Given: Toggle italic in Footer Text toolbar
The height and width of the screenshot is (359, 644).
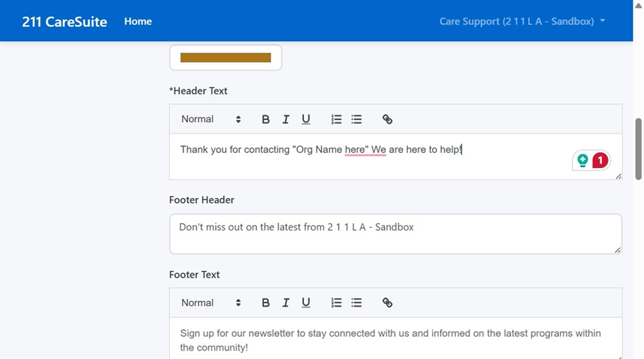Looking at the screenshot, I should coord(286,303).
